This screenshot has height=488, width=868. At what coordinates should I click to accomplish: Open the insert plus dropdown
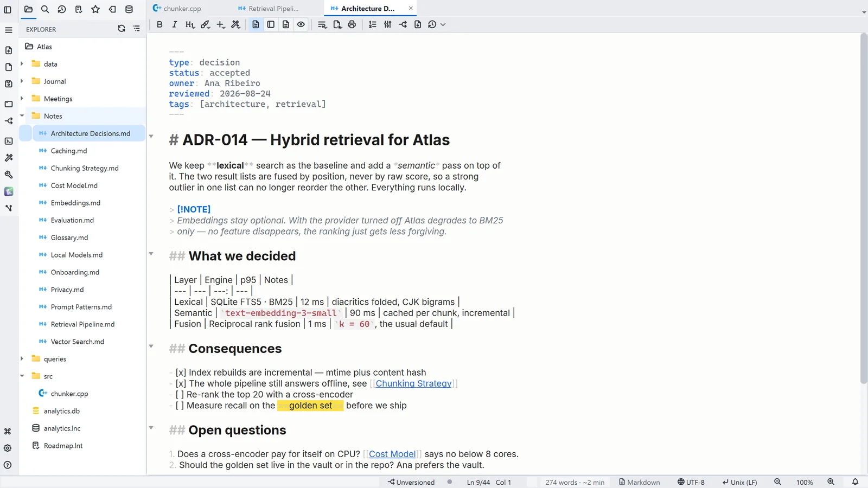(x=220, y=24)
